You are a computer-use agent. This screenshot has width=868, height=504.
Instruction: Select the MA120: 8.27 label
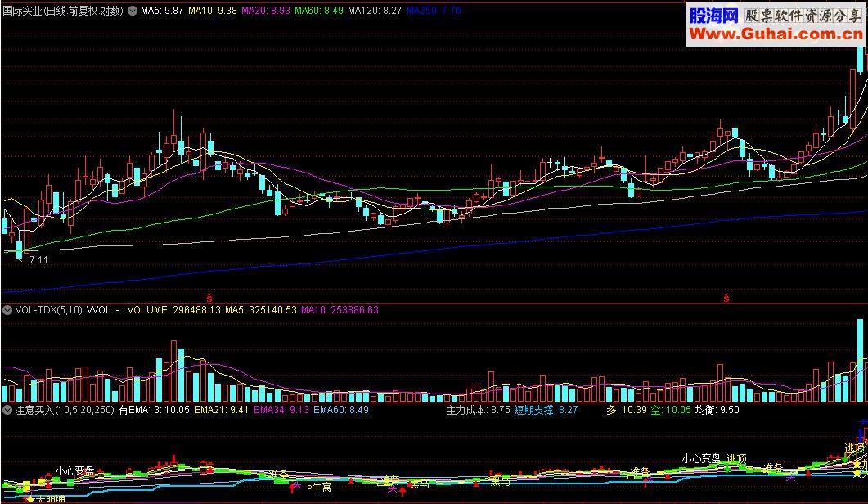click(375, 10)
